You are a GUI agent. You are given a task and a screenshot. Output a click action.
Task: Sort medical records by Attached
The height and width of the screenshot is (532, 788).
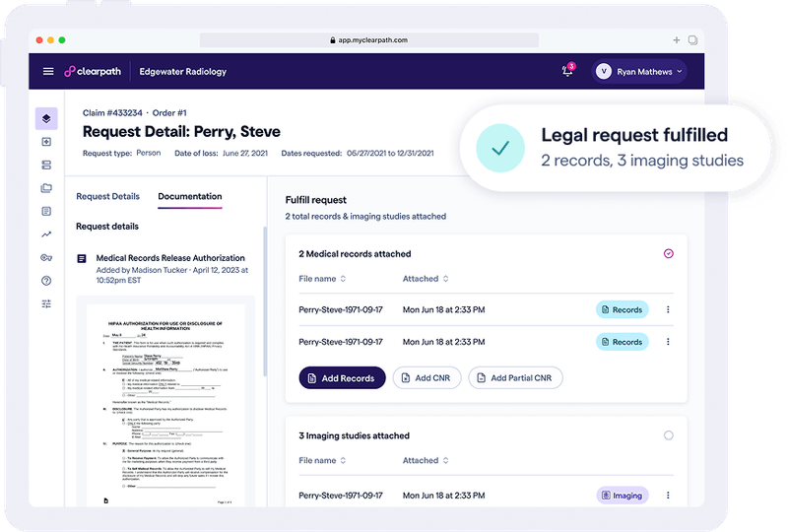point(426,279)
